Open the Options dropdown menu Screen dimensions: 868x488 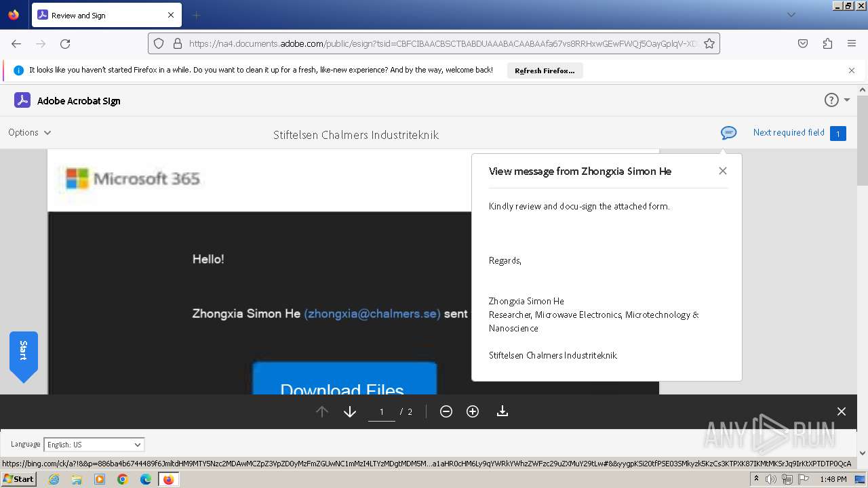pyautogui.click(x=29, y=132)
